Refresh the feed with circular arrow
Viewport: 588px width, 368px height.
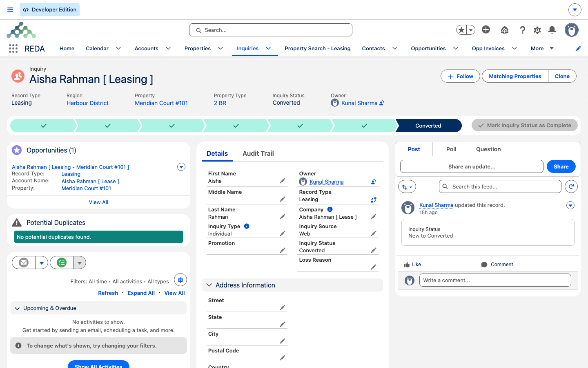tap(571, 186)
